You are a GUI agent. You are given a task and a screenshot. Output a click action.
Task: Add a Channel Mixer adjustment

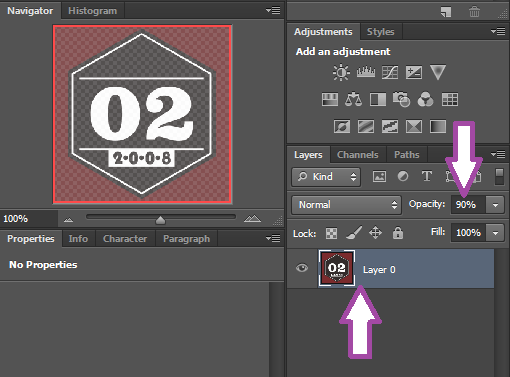[x=425, y=99]
